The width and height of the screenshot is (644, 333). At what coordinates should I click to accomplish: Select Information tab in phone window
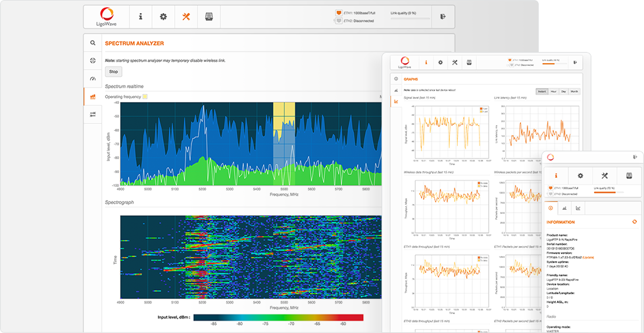pos(551,208)
